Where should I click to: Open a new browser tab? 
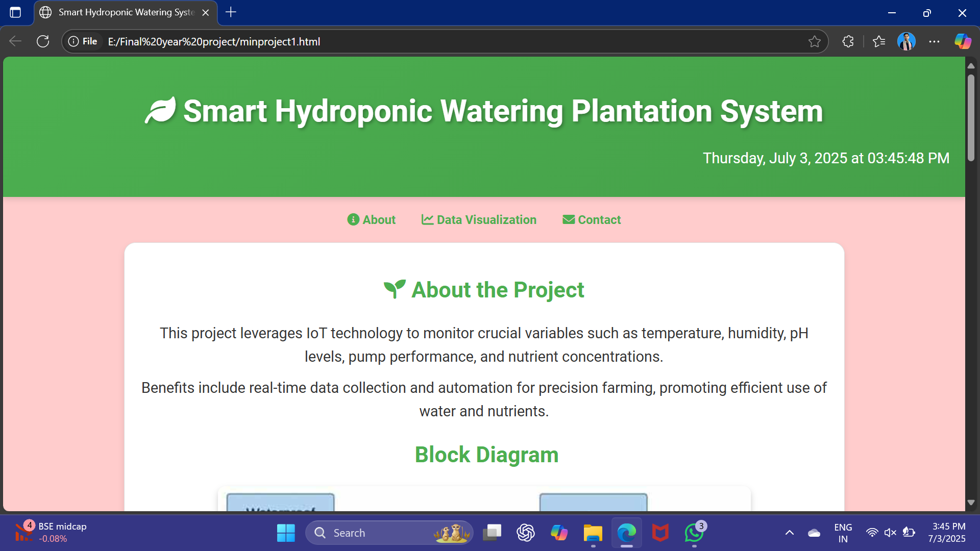231,12
